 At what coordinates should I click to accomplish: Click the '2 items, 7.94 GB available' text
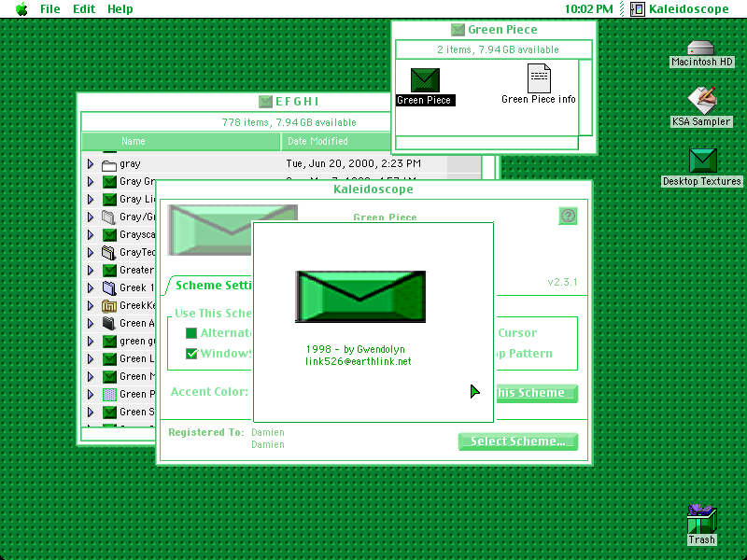(x=498, y=49)
